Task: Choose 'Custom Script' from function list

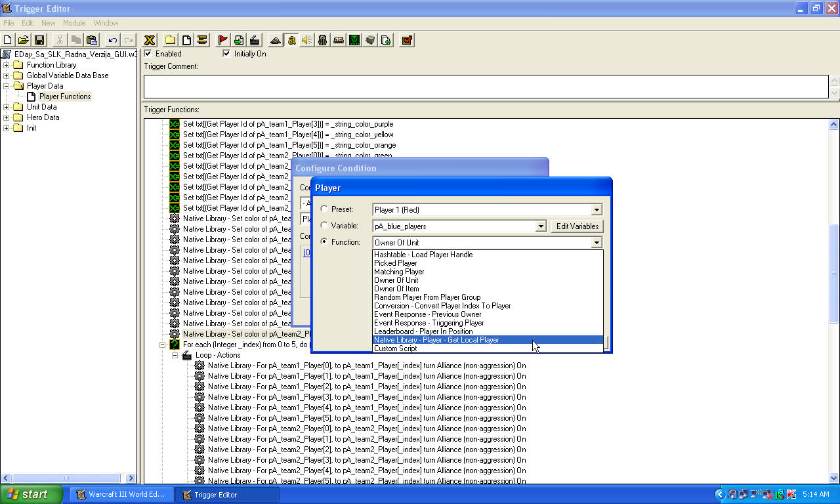Action: 488,348
